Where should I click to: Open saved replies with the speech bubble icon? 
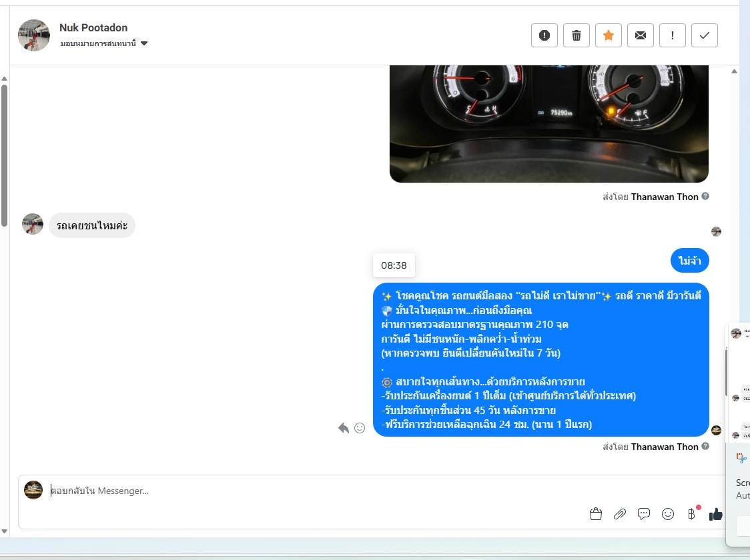644,514
